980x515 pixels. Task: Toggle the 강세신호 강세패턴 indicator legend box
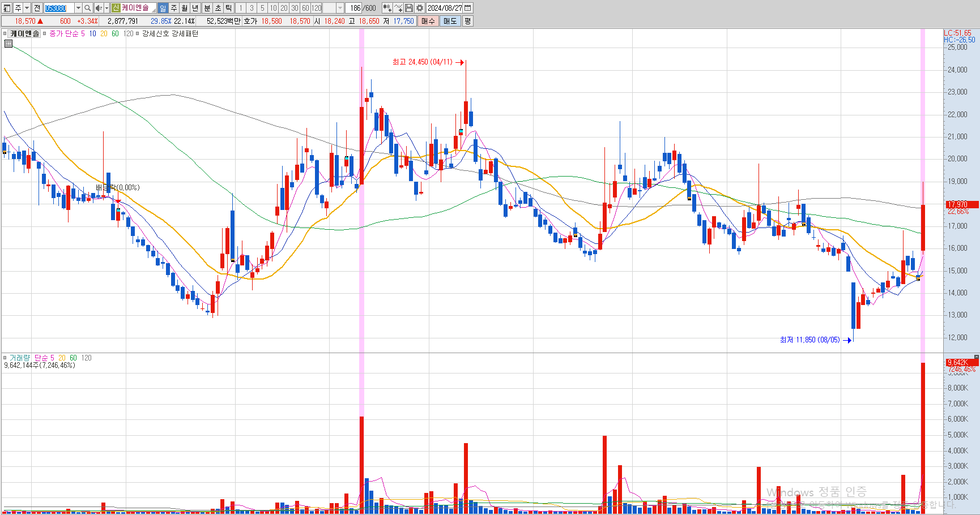click(x=137, y=34)
